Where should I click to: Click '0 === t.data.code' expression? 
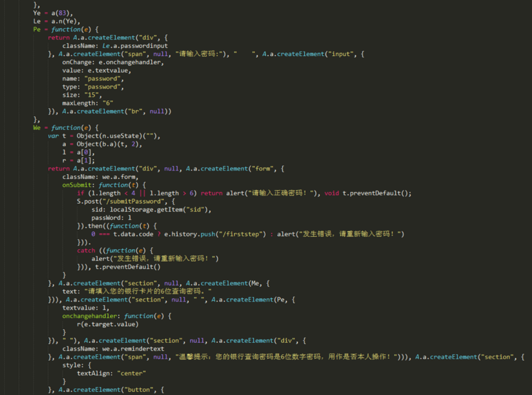pos(122,234)
